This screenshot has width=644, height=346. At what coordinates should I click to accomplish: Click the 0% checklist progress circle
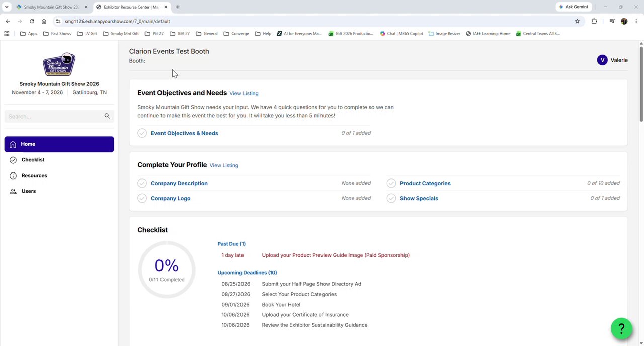167,270
